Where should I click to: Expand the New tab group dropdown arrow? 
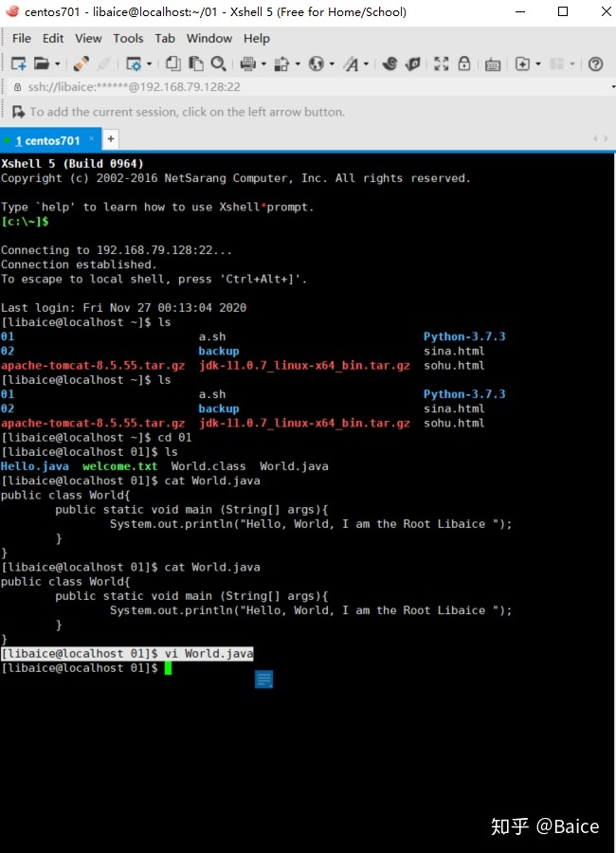click(x=538, y=64)
